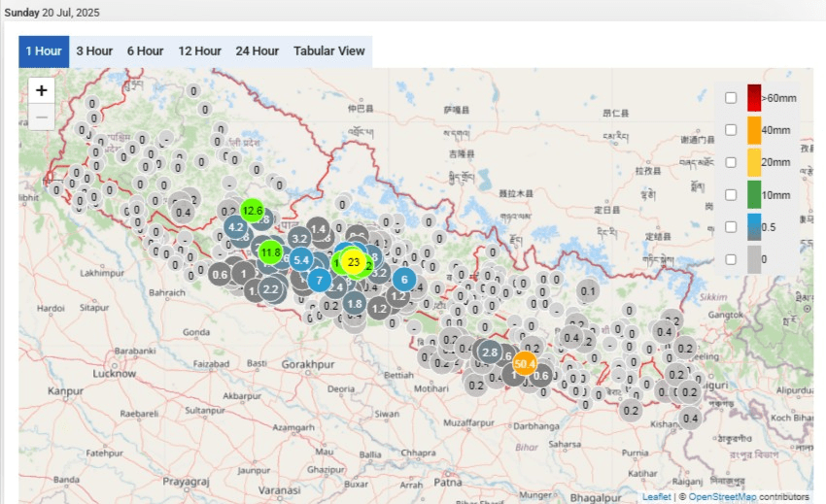Check the 10mm legend checkbox
Screen dimensions: 826x504
click(x=731, y=194)
